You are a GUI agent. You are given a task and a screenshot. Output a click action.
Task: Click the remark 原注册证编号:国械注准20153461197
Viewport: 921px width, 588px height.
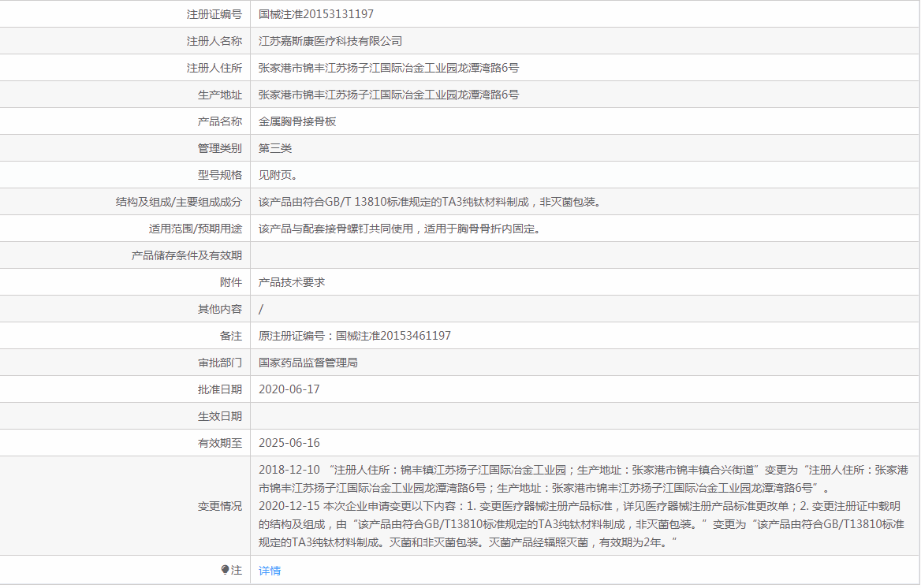pyautogui.click(x=355, y=336)
